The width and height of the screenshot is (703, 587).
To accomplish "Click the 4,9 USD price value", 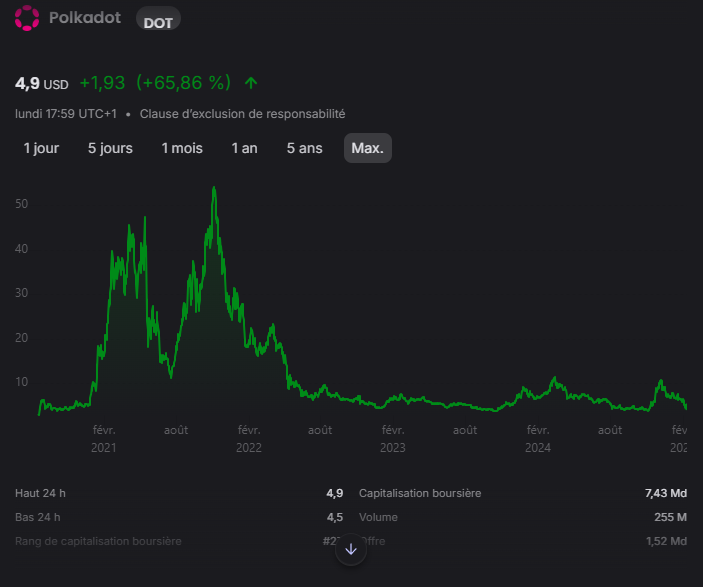I will [42, 83].
